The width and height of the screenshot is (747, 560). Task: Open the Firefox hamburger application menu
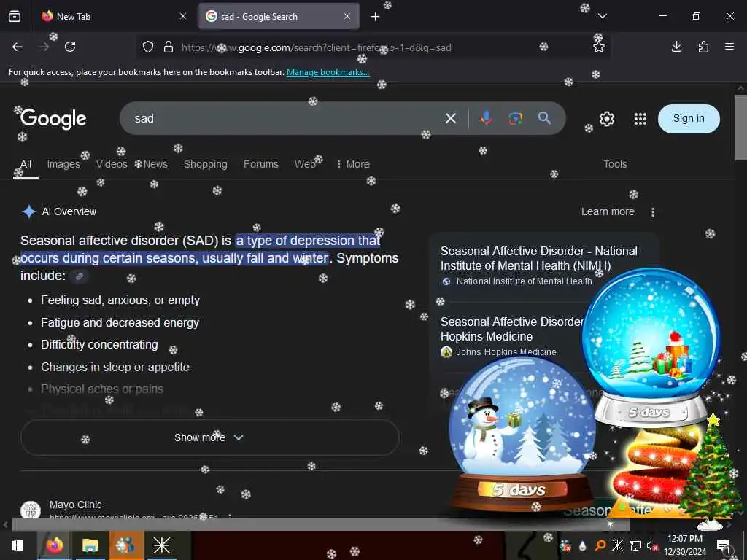pyautogui.click(x=729, y=47)
